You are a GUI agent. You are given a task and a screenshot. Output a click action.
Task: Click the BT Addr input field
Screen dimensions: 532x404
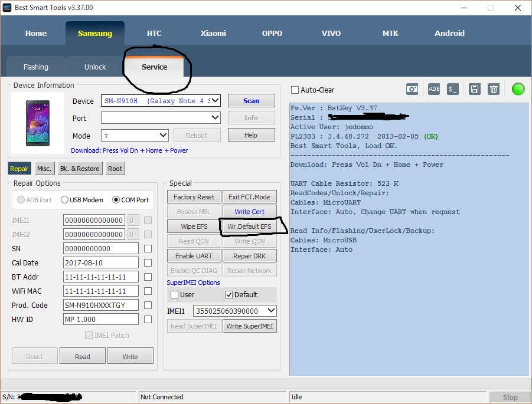pos(101,277)
